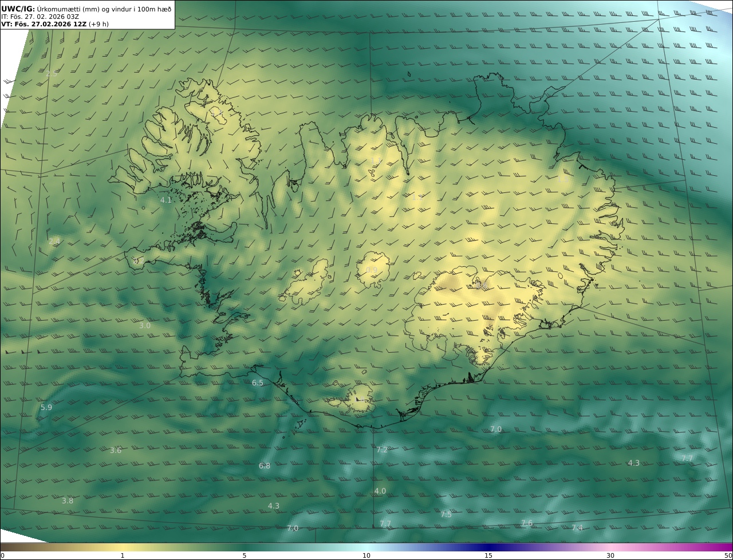
Task: Click the 3.6 value label
Action: click(x=116, y=450)
